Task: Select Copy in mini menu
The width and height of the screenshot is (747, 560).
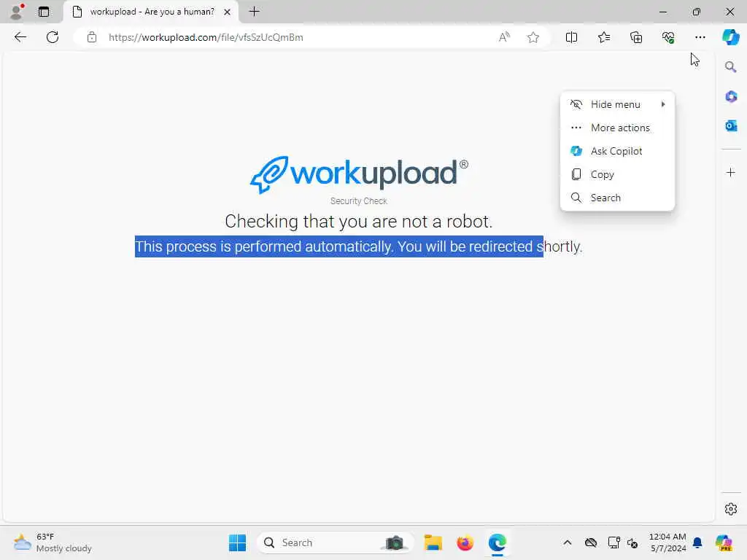Action: tap(617, 174)
